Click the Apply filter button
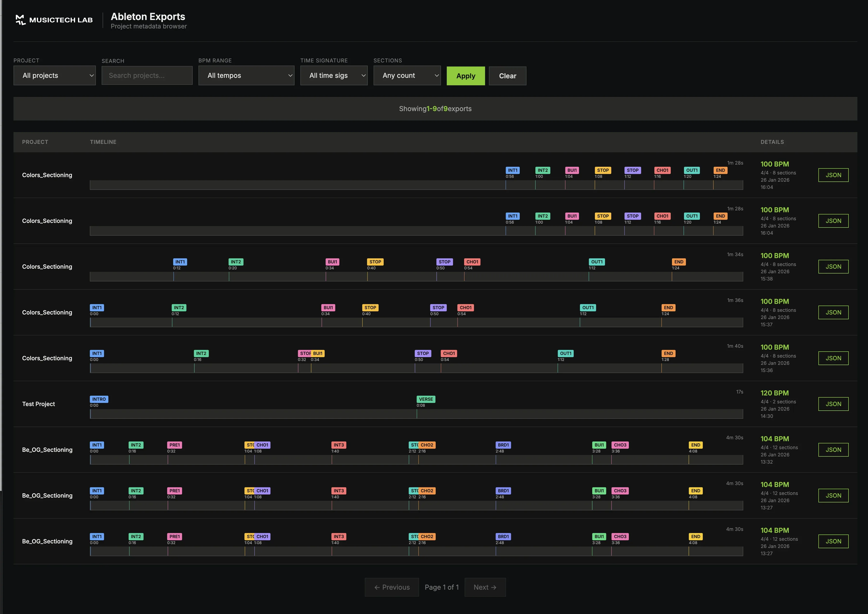The width and height of the screenshot is (868, 614). [465, 76]
